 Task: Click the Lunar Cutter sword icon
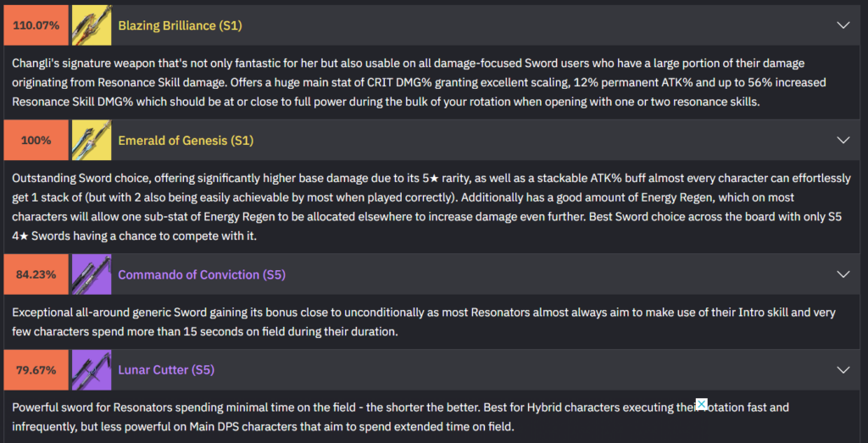tap(91, 369)
